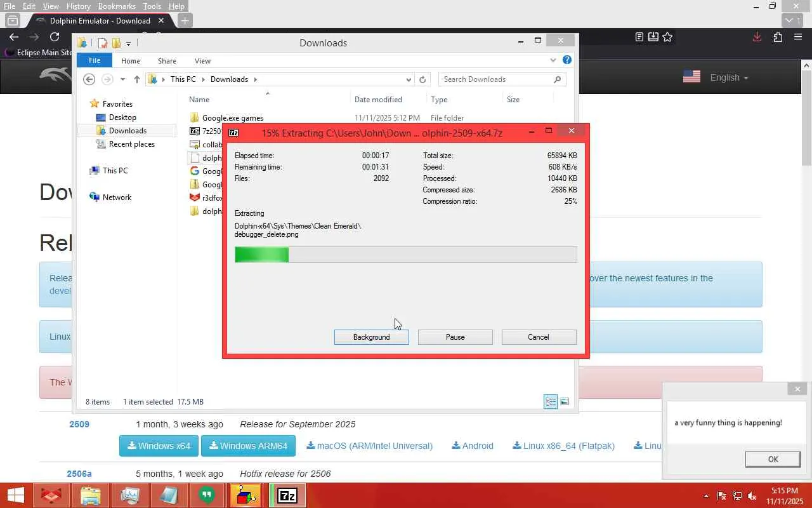Toggle reader view in the browser toolbar

click(639, 37)
